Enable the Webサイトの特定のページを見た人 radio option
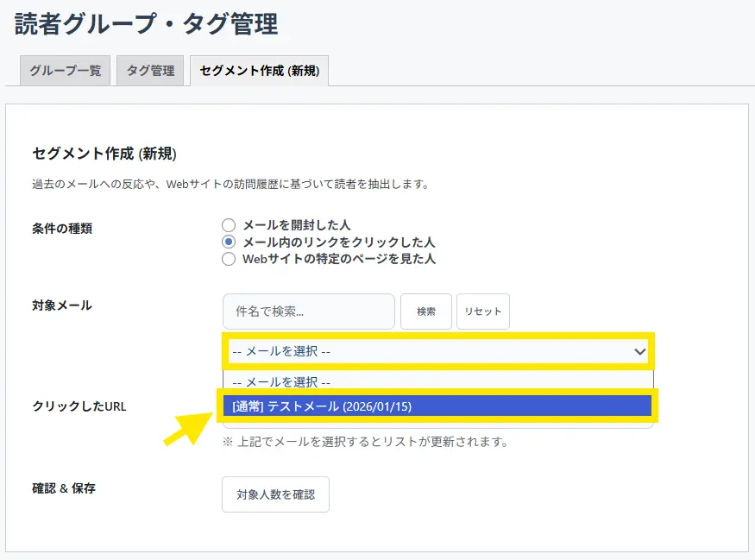Viewport: 755px width, 560px height. click(x=229, y=259)
